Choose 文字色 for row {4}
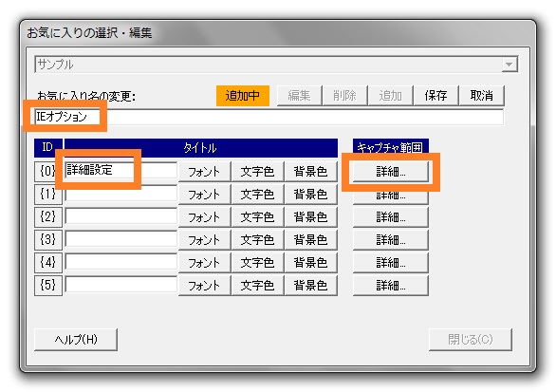The width and height of the screenshot is (556, 392). point(257,263)
